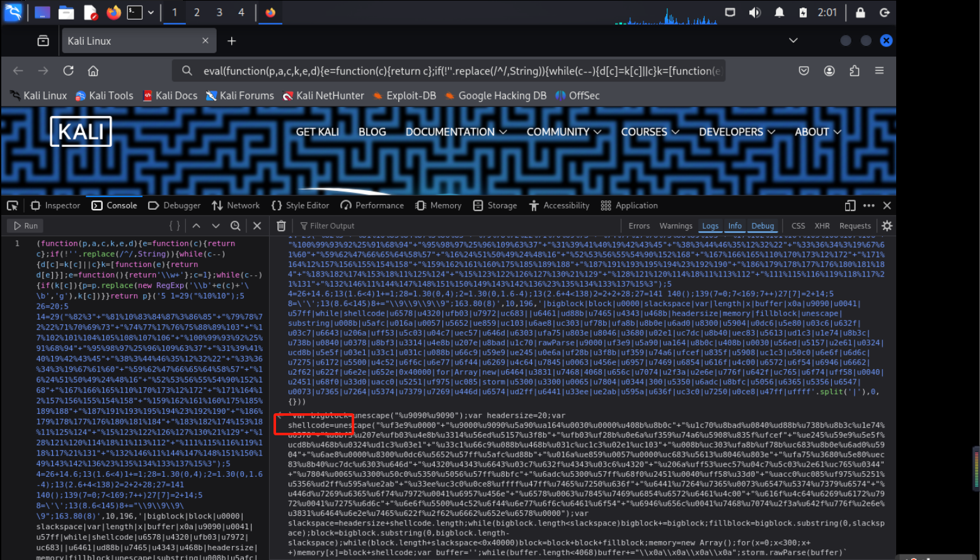Toggle the Warnings filter

click(x=676, y=226)
